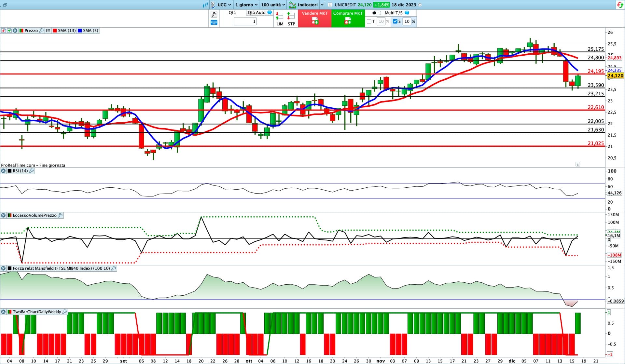625x364 pixels.
Task: Open the 100 unità dropdown
Action: click(273, 5)
